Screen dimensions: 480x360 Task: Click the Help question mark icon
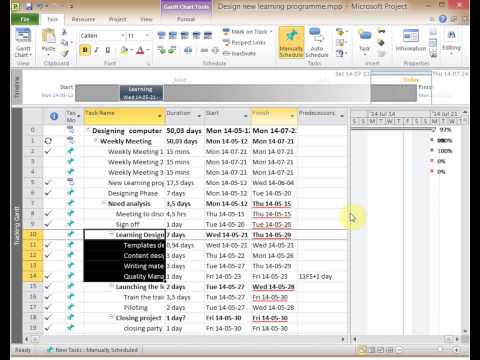click(x=443, y=19)
